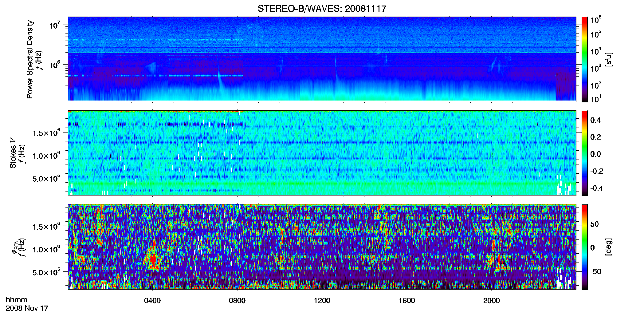Click the hhmm axis label
The image size is (644, 332).
(x=17, y=300)
